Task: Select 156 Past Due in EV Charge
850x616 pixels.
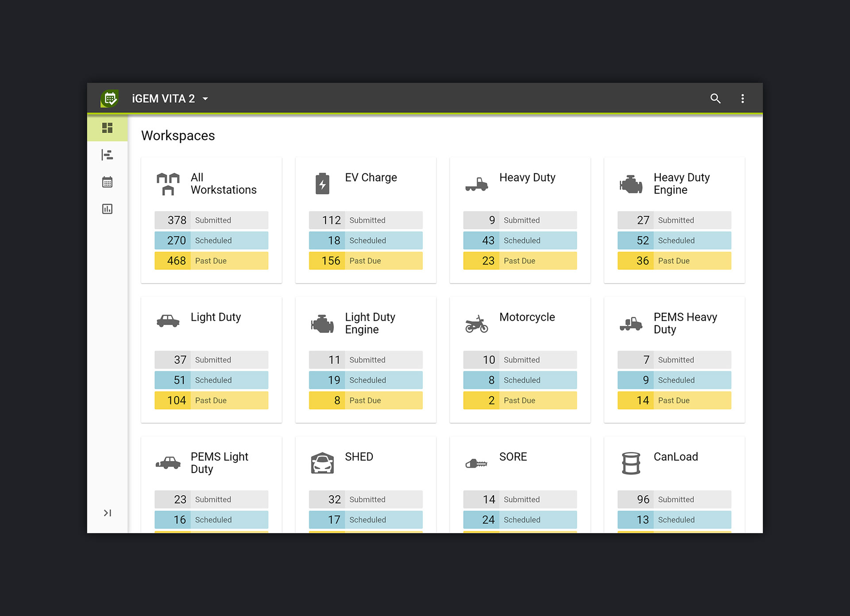Action: coord(366,261)
